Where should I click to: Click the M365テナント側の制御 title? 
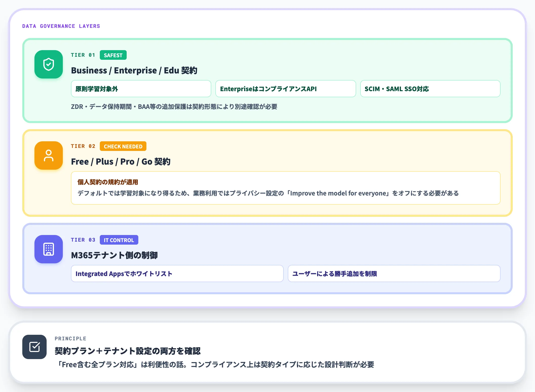(x=114, y=255)
